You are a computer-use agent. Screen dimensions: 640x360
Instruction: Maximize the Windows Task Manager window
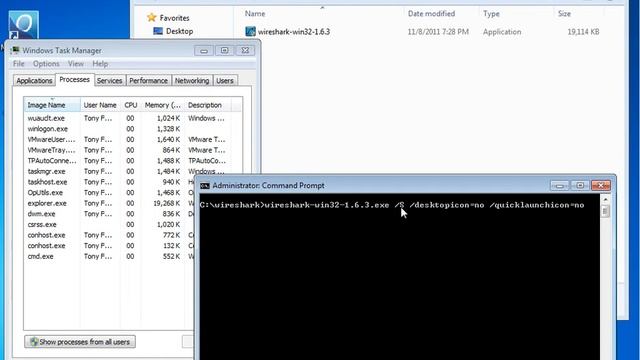[224, 51]
